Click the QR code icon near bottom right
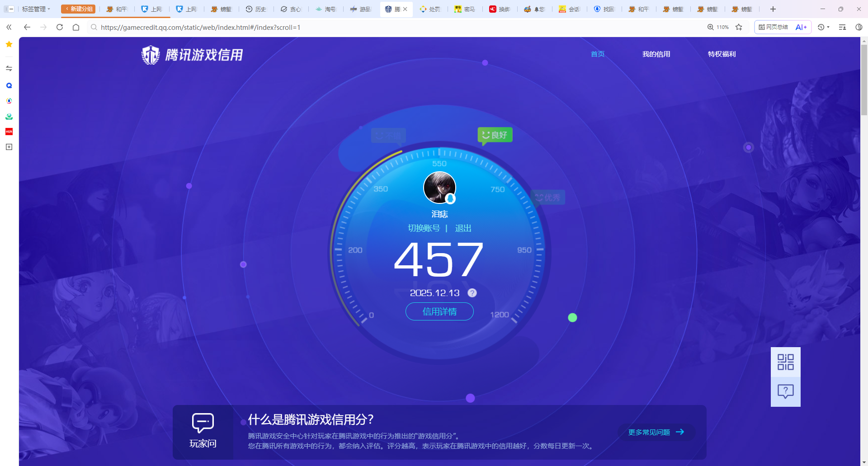Image resolution: width=868 pixels, height=466 pixels. coord(786,362)
